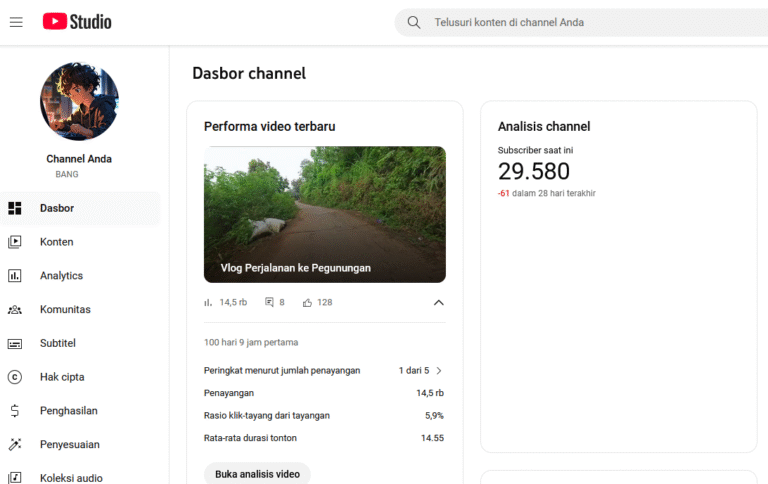
Task: Click the Subtitel captions icon
Action: pos(15,344)
